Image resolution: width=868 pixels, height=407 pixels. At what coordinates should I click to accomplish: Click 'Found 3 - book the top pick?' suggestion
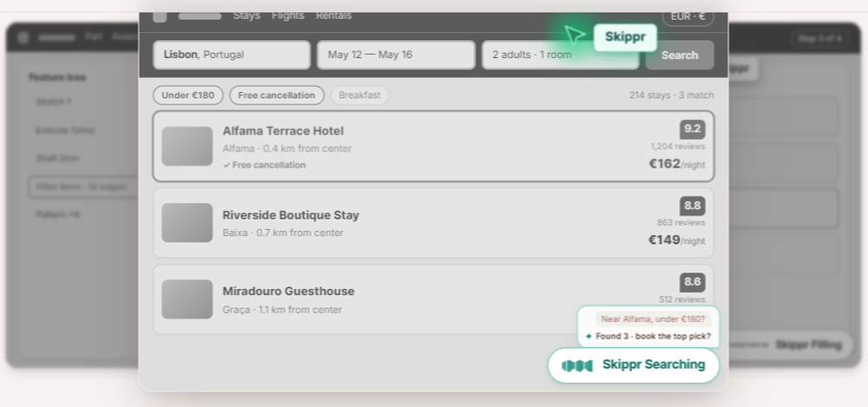[648, 336]
